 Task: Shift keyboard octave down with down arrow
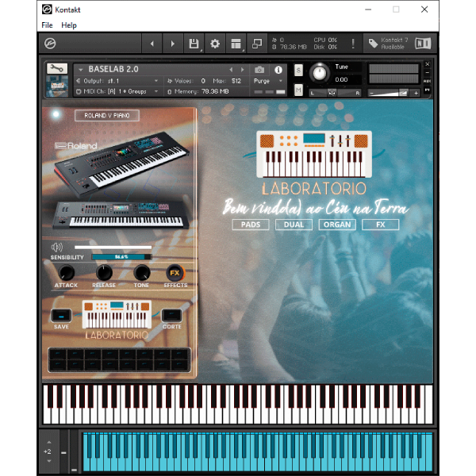click(49, 461)
